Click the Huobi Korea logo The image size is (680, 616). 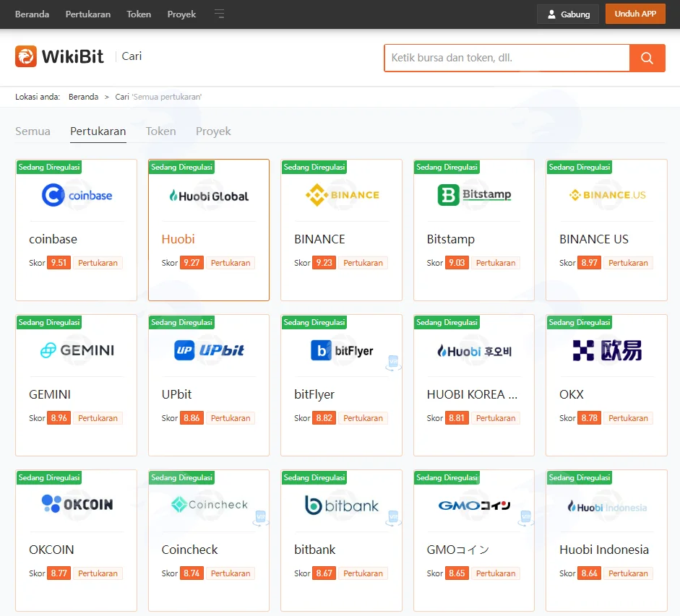coord(475,351)
